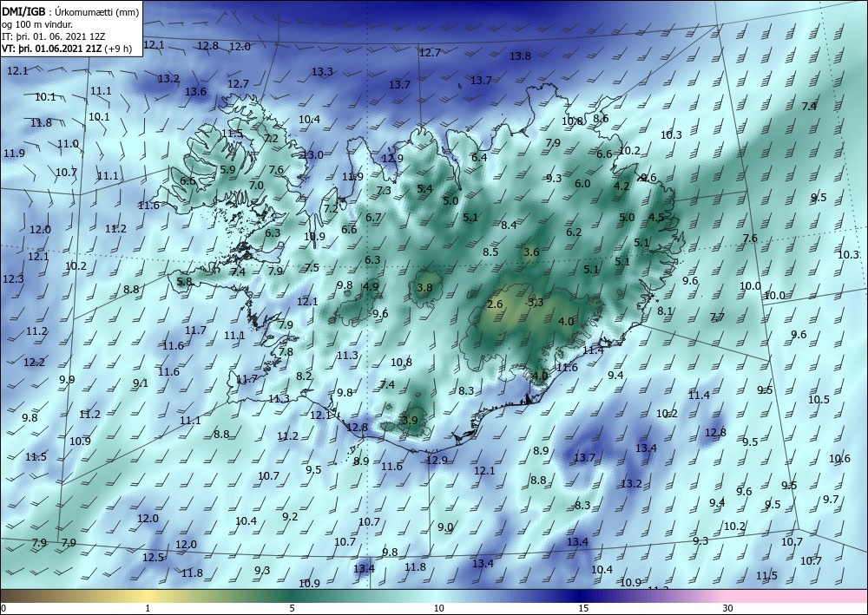The height and width of the screenshot is (615, 868).
Task: Click the map value '4.9'
Action: pyautogui.click(x=371, y=286)
